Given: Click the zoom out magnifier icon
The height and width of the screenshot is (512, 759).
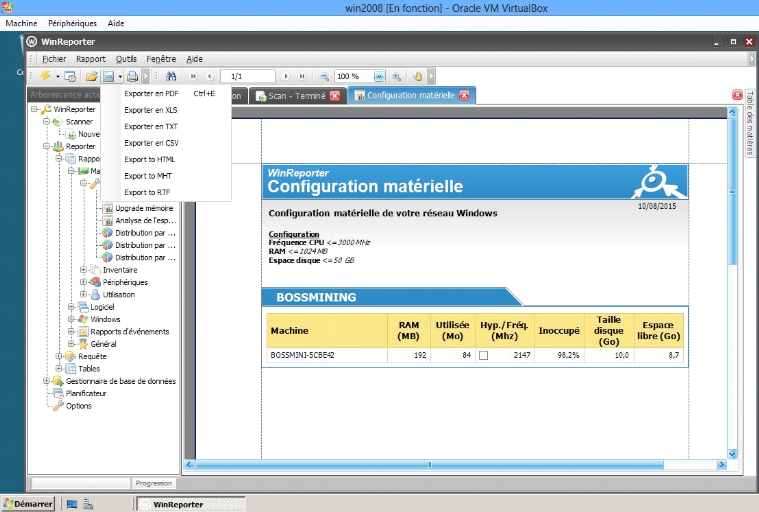Looking at the screenshot, I should [x=324, y=76].
